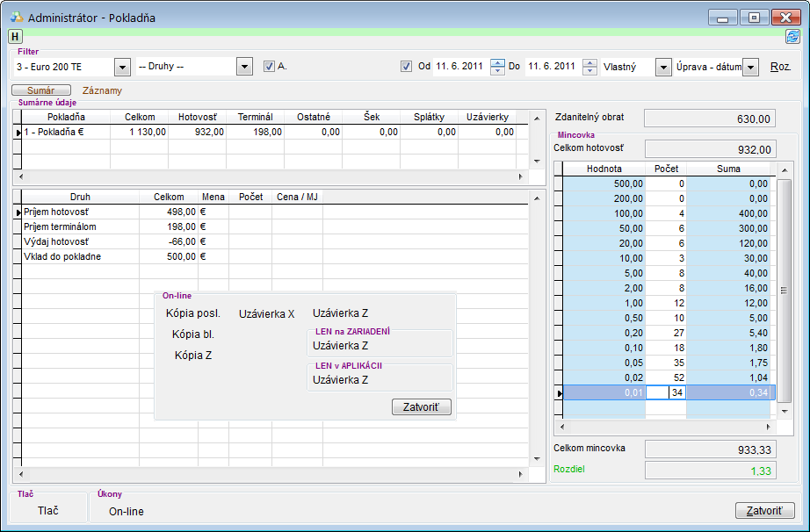Viewport: 810px width, 532px height.
Task: Click Zatvoriť in the On-line panel
Action: 422,407
